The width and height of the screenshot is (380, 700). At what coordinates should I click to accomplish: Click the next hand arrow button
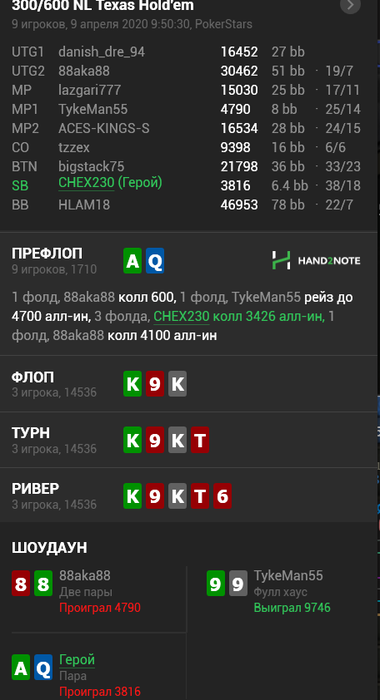click(x=350, y=5)
